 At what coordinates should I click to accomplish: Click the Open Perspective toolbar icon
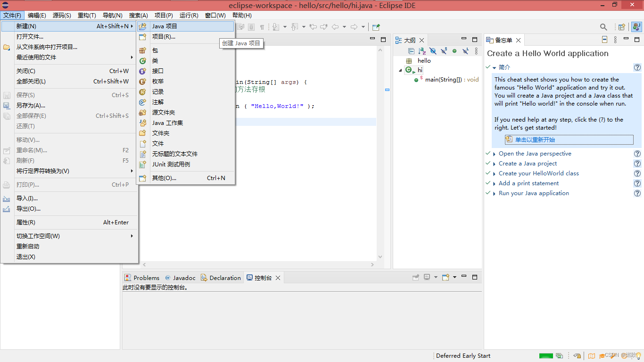[621, 27]
